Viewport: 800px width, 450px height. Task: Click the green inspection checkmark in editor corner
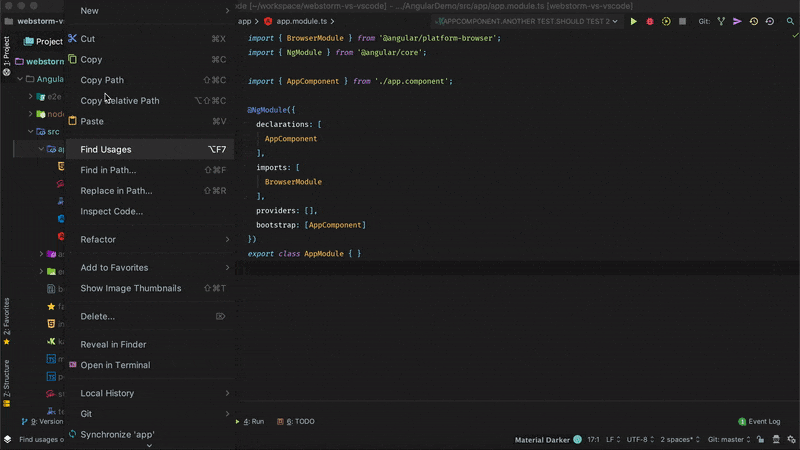coord(795,35)
